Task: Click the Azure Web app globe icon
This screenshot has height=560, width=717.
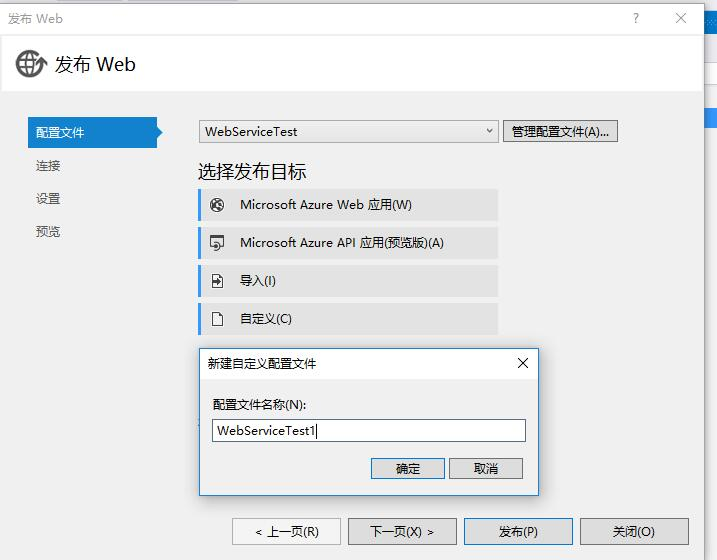Action: [x=217, y=205]
